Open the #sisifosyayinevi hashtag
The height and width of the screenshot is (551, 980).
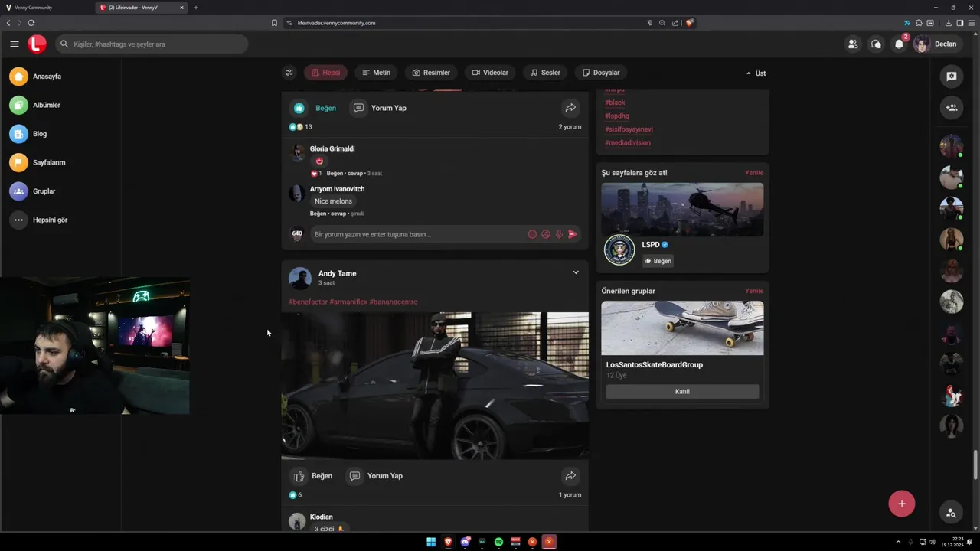coord(629,129)
